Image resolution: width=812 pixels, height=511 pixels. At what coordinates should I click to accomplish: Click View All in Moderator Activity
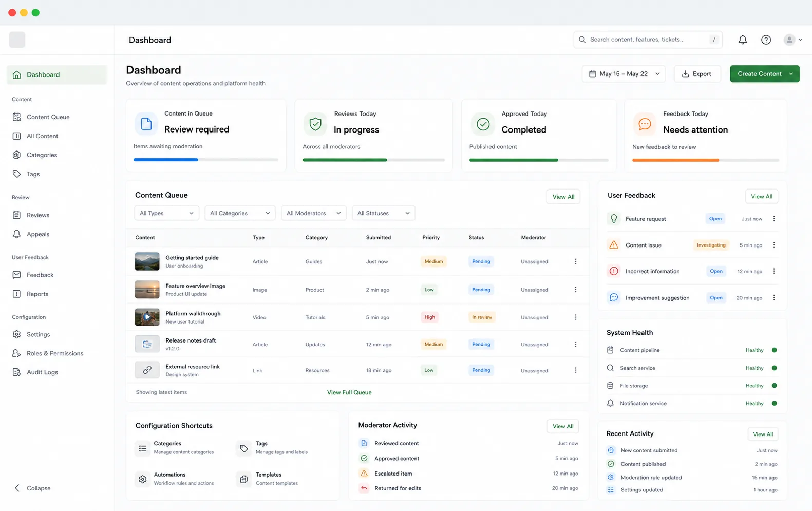(x=563, y=426)
